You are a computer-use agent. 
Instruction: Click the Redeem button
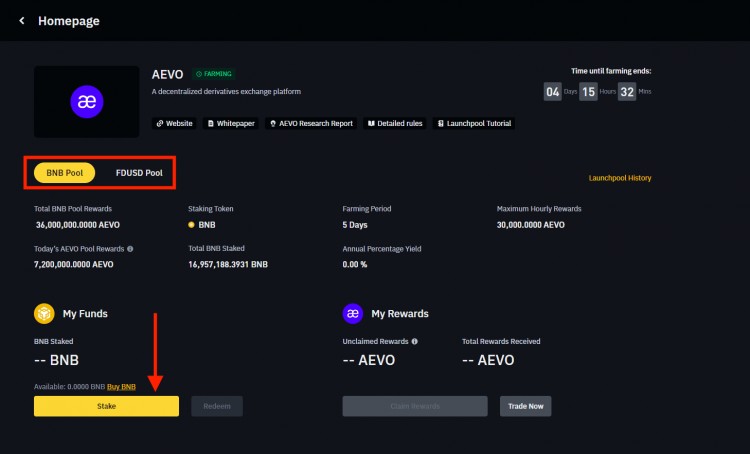coord(217,406)
